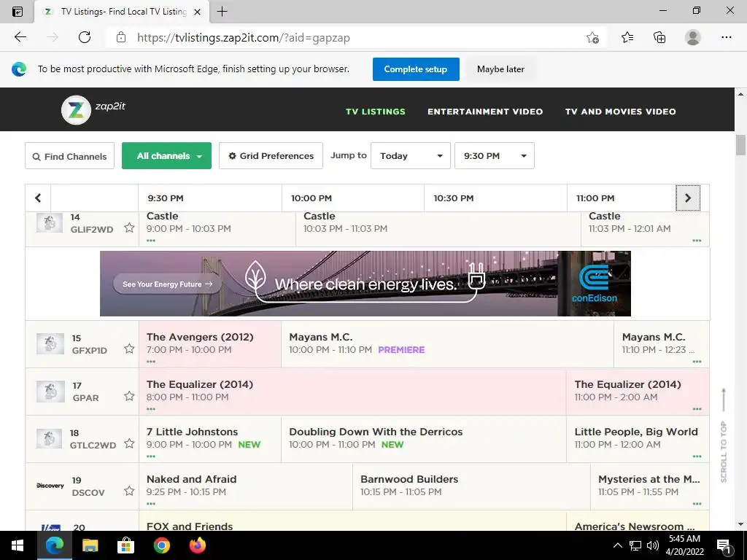Switch to the TV Listings tab
This screenshot has width=747, height=560.
coord(122,12)
